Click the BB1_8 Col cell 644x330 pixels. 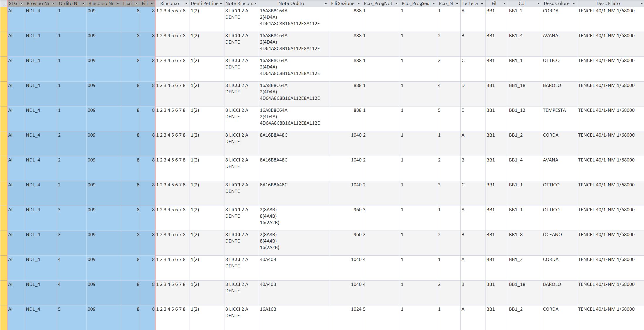pos(516,235)
